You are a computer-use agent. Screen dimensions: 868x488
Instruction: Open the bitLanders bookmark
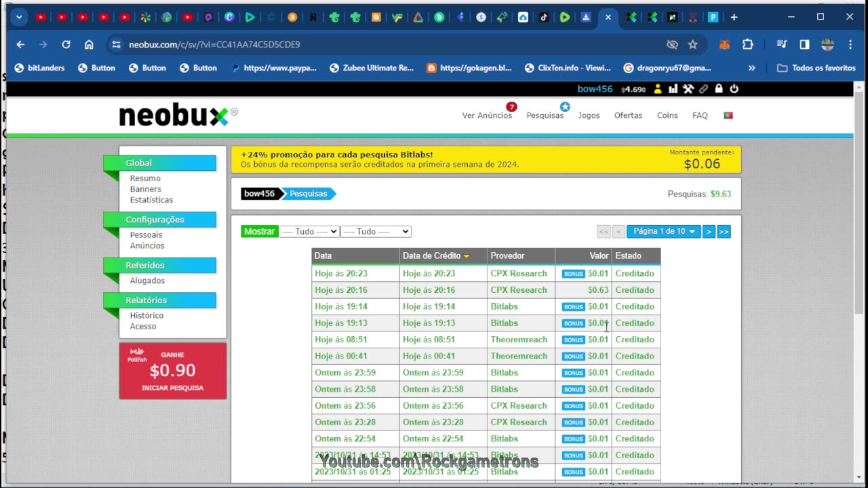coord(39,68)
